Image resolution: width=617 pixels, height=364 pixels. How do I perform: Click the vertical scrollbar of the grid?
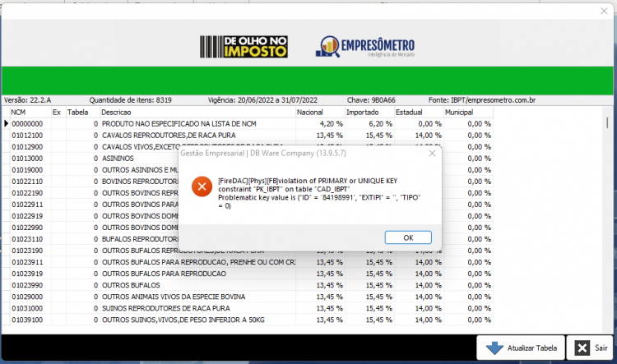pos(607,220)
